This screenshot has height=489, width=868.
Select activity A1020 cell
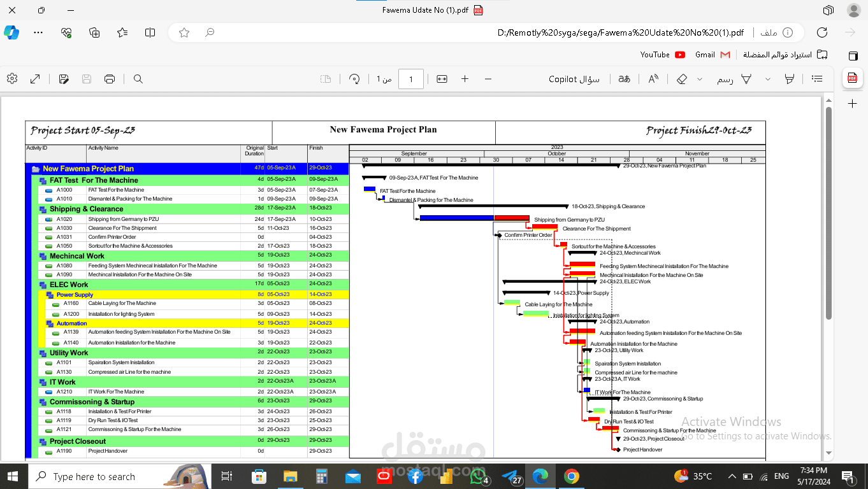(64, 219)
